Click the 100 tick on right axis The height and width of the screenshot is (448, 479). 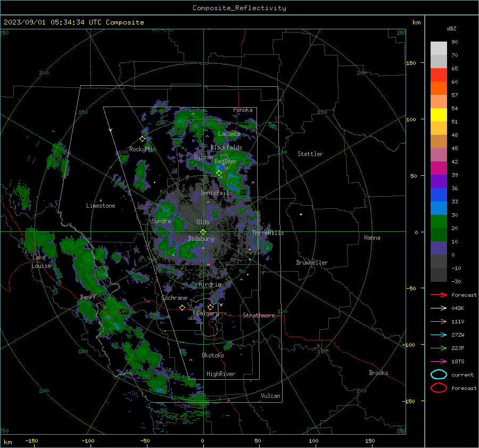tap(411, 119)
